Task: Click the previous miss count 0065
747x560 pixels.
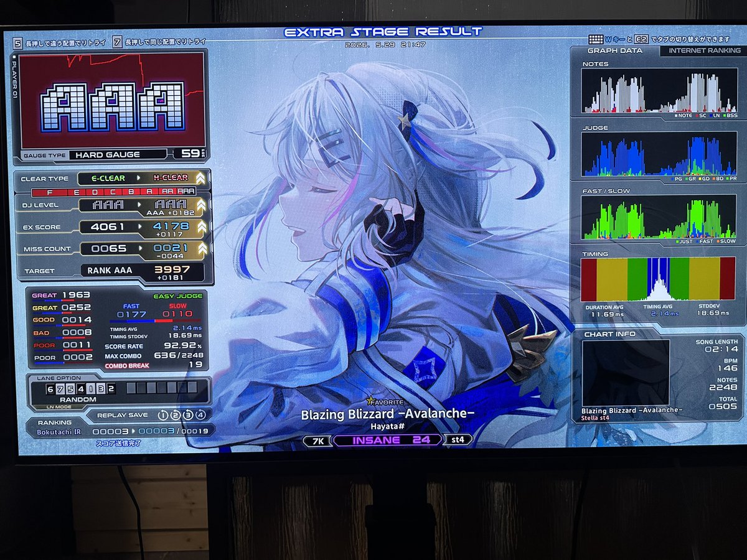Action: click(x=108, y=249)
